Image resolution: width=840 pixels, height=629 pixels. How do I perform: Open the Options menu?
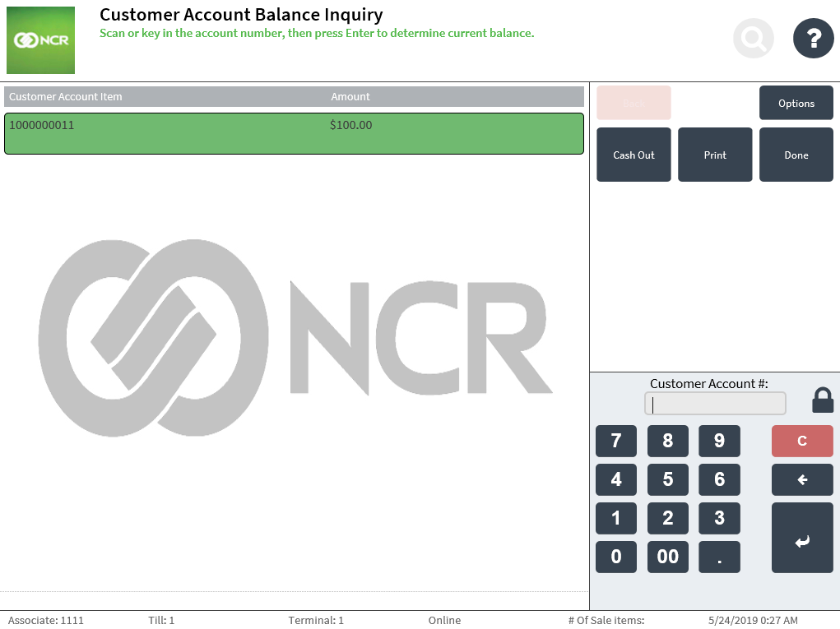(796, 103)
